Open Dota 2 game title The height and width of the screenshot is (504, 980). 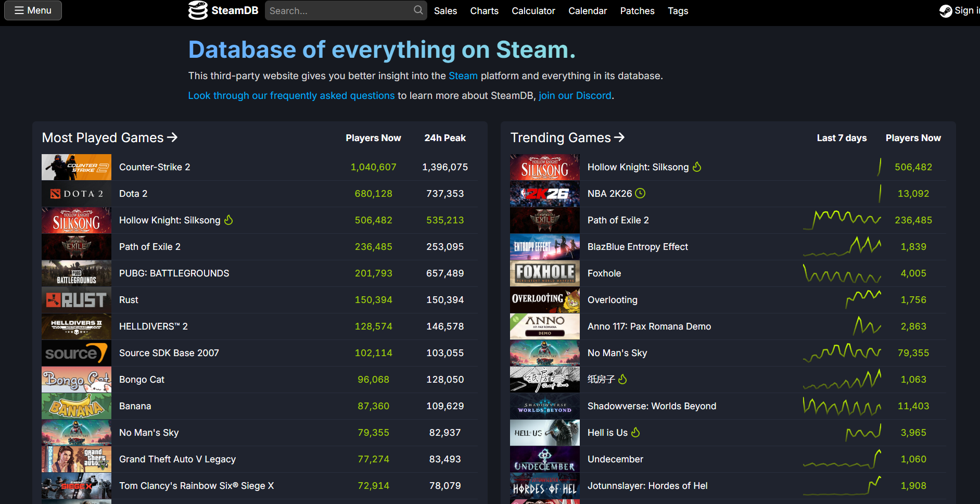(133, 194)
